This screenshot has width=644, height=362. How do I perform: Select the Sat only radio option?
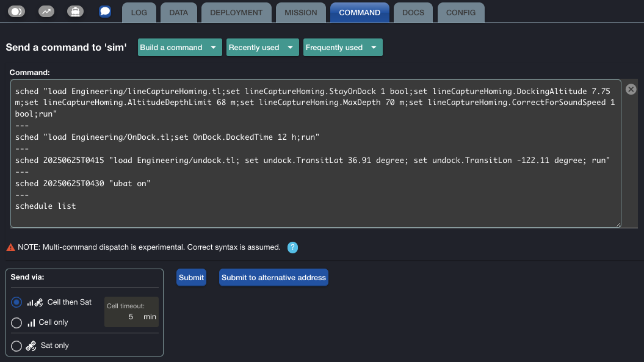tap(16, 346)
